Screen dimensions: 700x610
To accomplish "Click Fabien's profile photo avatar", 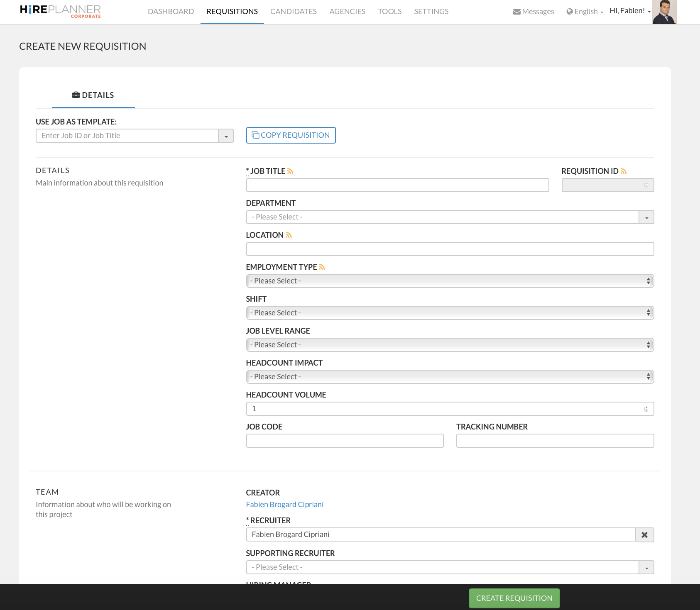I will pos(664,12).
